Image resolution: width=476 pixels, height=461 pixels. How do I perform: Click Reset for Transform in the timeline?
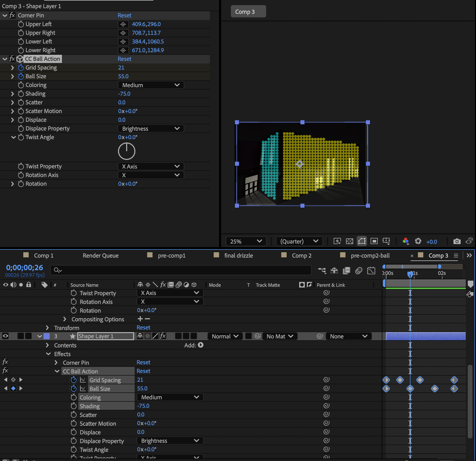tap(143, 328)
